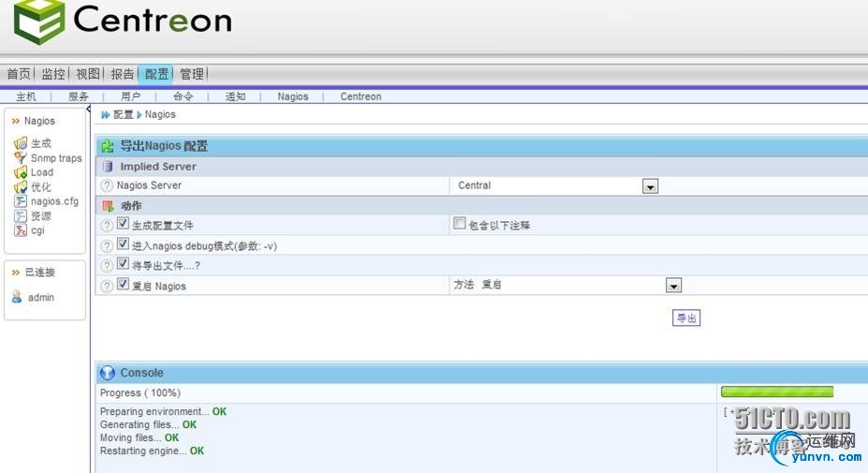Click the 资源 sidebar icon

(21, 216)
